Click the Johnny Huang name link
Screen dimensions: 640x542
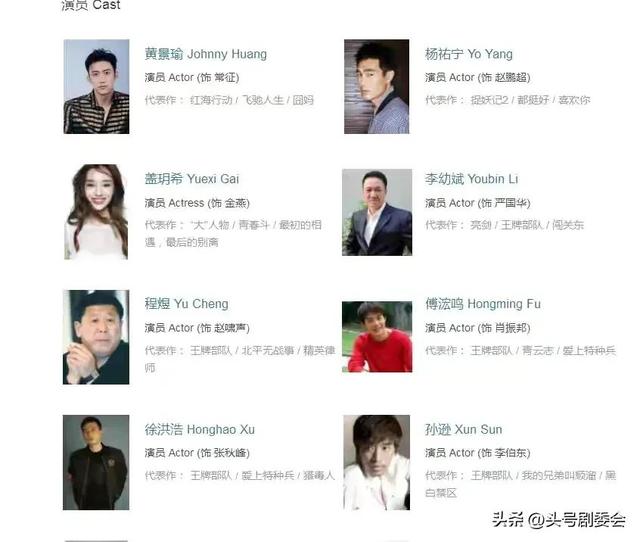point(206,54)
